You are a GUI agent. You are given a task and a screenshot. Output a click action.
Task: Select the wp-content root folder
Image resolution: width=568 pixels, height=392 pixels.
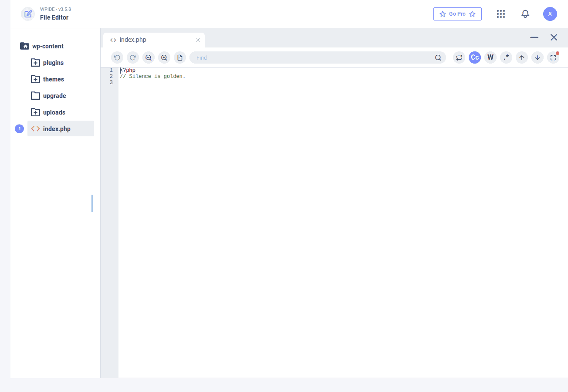pyautogui.click(x=42, y=46)
